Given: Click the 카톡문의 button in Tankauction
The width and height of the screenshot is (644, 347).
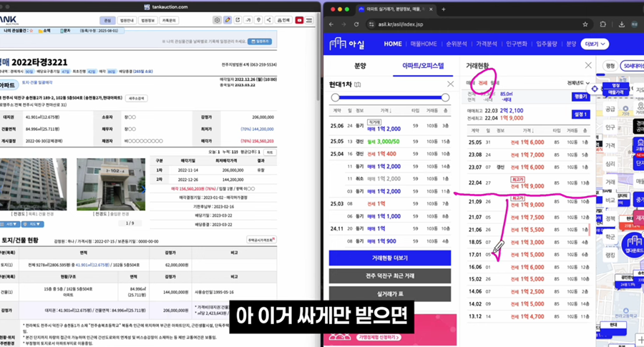Looking at the screenshot, I should (169, 20).
